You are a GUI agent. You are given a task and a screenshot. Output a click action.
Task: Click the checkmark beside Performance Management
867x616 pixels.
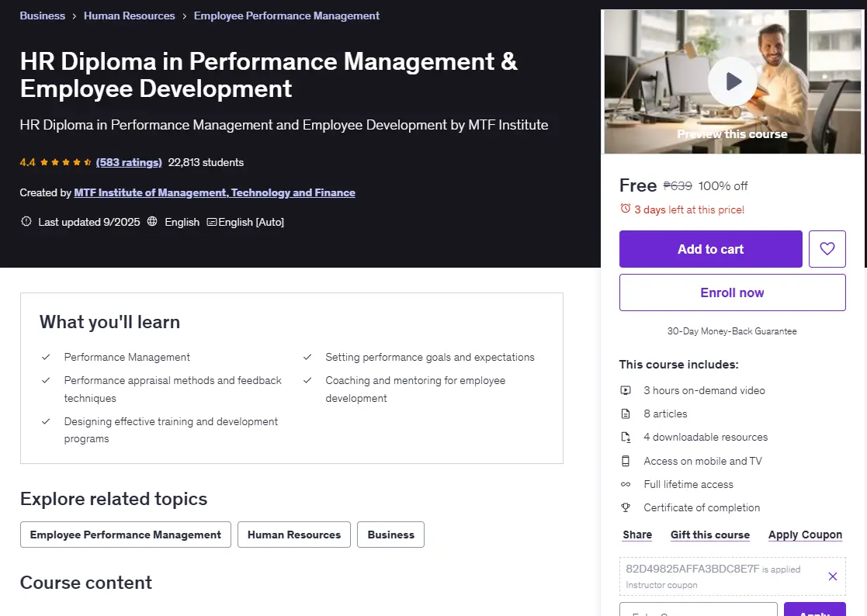(46, 357)
